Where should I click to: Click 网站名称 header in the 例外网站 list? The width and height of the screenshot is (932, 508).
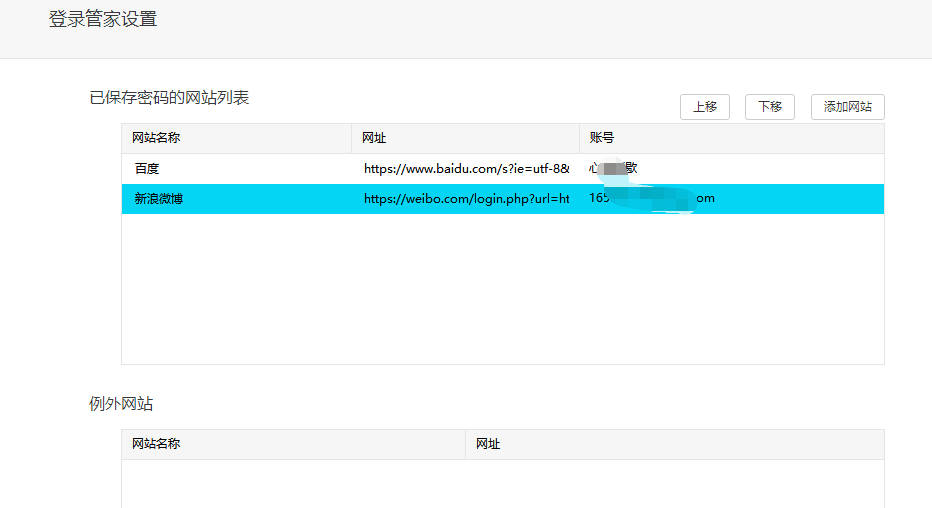tap(156, 444)
